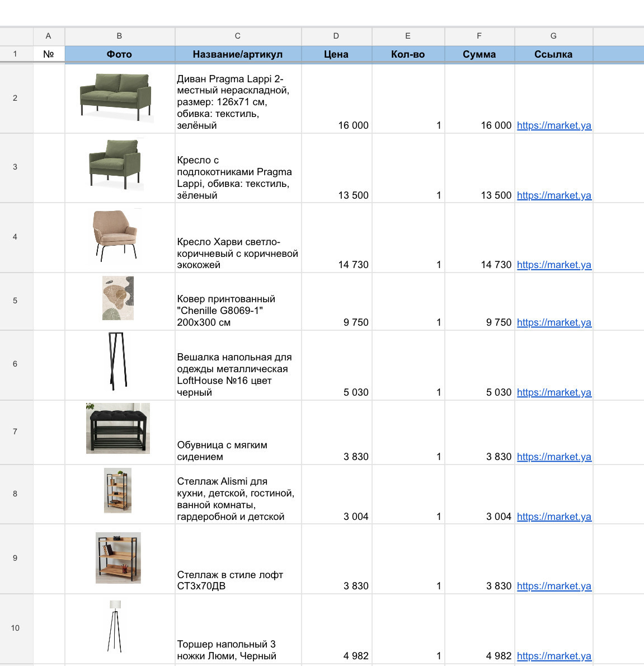
Task: Select the Вешалка напольная description cell
Action: click(238, 365)
